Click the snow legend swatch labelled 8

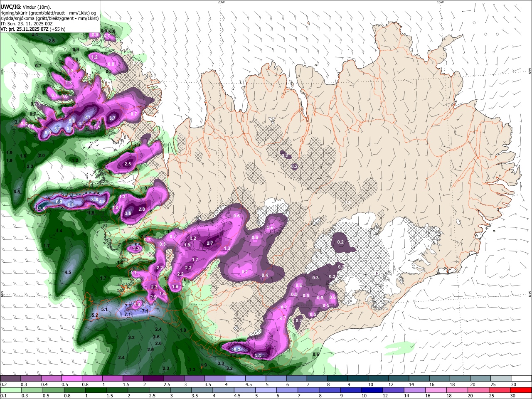coord(337,378)
